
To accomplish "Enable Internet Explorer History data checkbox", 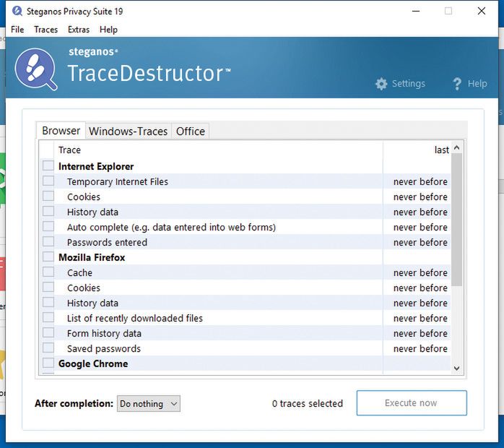I will pyautogui.click(x=48, y=211).
